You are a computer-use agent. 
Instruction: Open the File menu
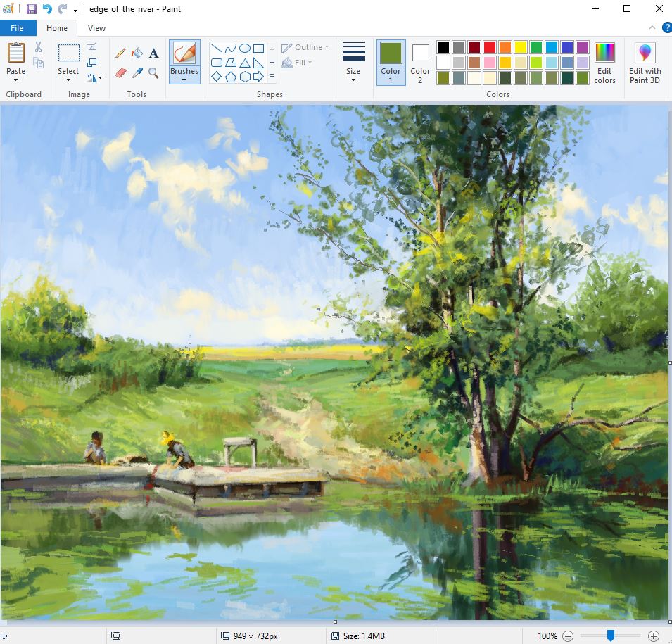[x=18, y=28]
